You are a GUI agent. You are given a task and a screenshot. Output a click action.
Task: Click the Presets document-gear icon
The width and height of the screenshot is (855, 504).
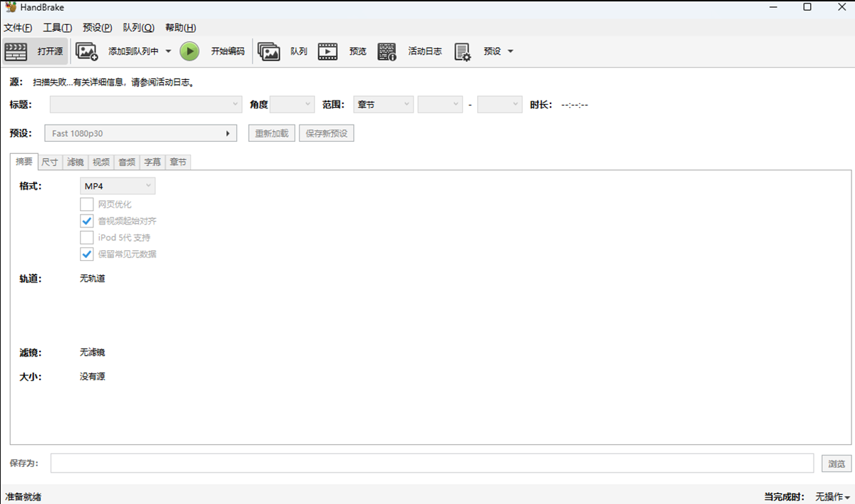[x=463, y=51]
